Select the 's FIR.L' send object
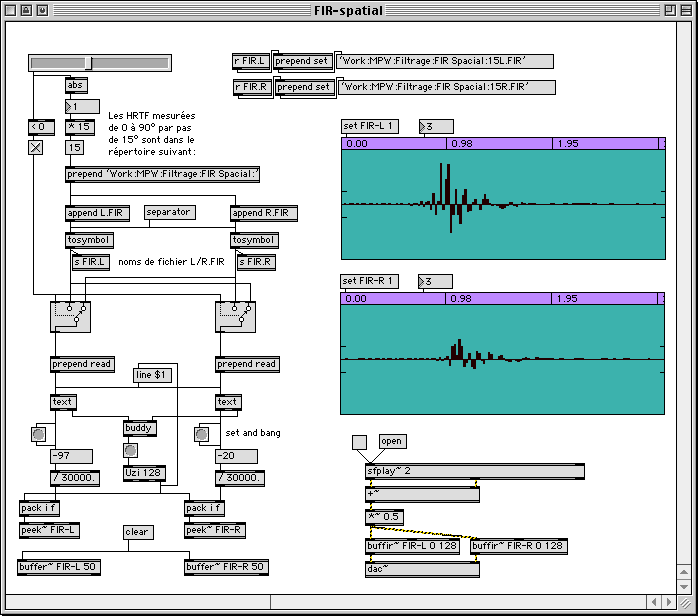Viewport: 698px width, 616px height. tap(91, 262)
